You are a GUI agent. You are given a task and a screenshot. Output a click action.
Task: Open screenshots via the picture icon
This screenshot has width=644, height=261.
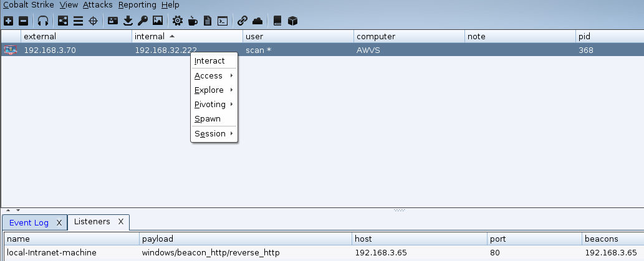pyautogui.click(x=158, y=21)
